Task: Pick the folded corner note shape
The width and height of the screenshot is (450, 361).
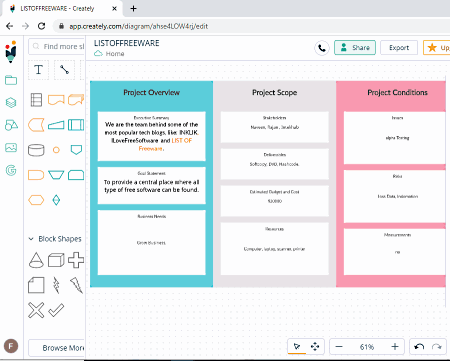Action: (x=36, y=285)
